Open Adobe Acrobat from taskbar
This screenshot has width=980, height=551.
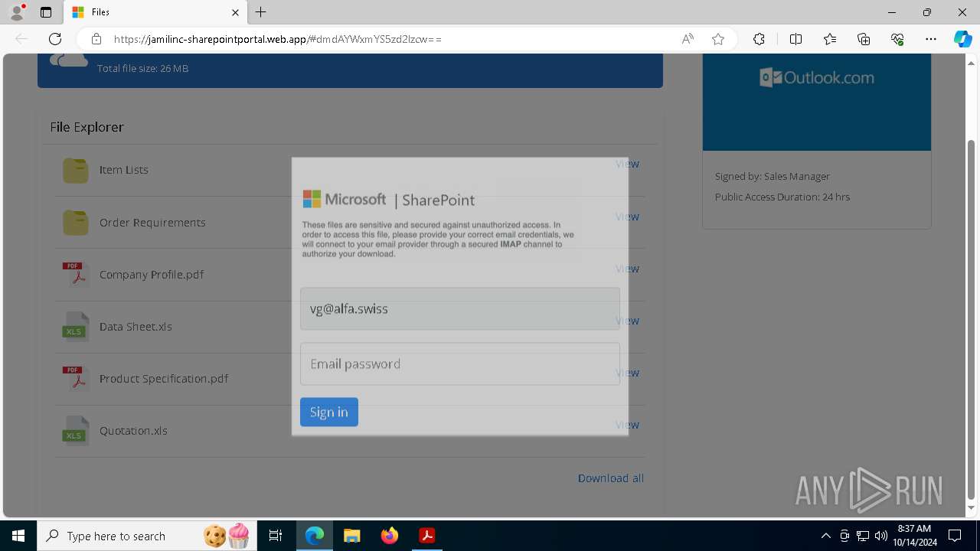[x=427, y=536]
